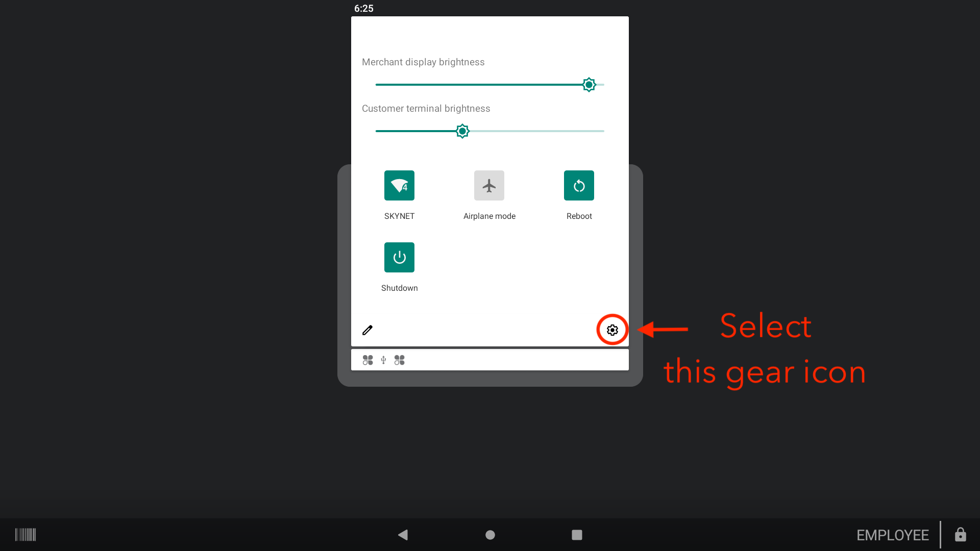Click the Airplane mode label
Image resolution: width=980 pixels, height=551 pixels.
[x=489, y=216]
